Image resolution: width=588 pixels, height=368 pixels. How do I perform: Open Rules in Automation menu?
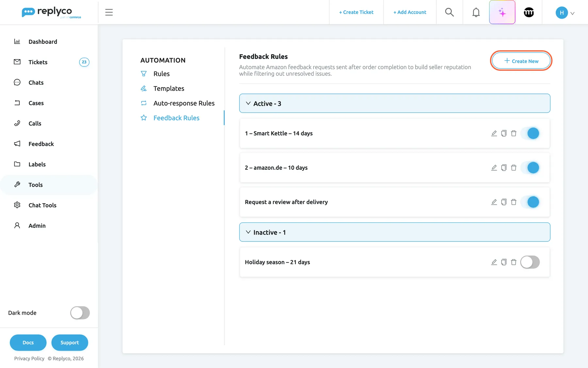click(161, 74)
